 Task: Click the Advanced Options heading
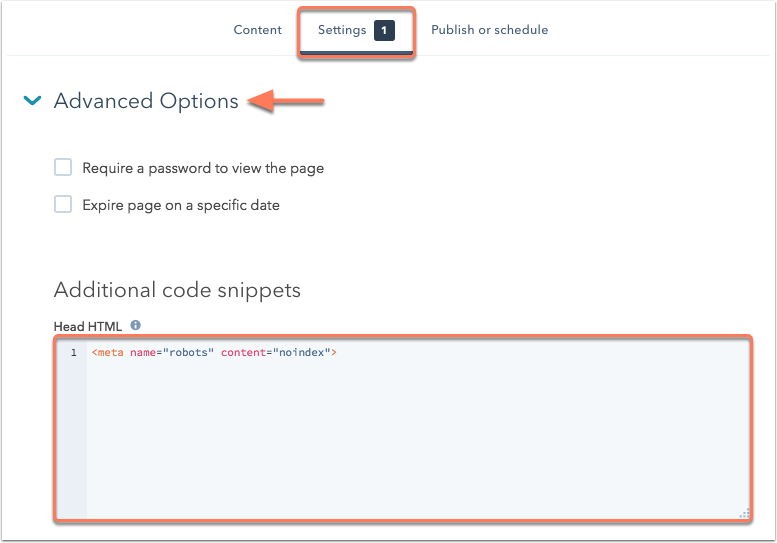click(146, 101)
